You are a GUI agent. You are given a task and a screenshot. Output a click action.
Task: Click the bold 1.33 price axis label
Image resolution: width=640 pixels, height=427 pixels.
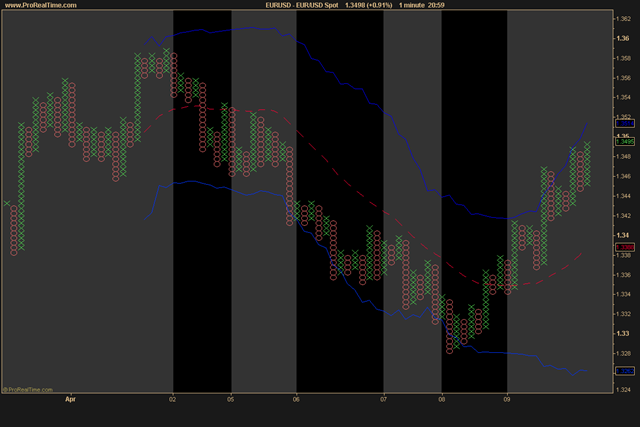622,334
